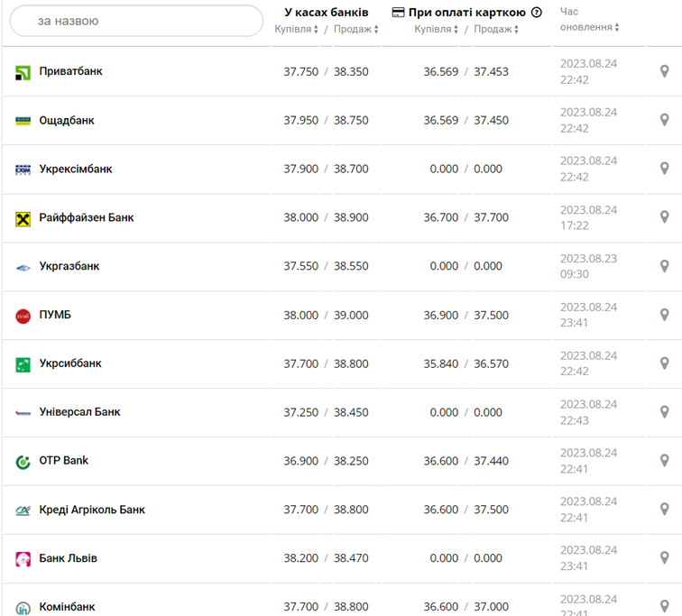Click the Bank Lviv logo icon

23,559
